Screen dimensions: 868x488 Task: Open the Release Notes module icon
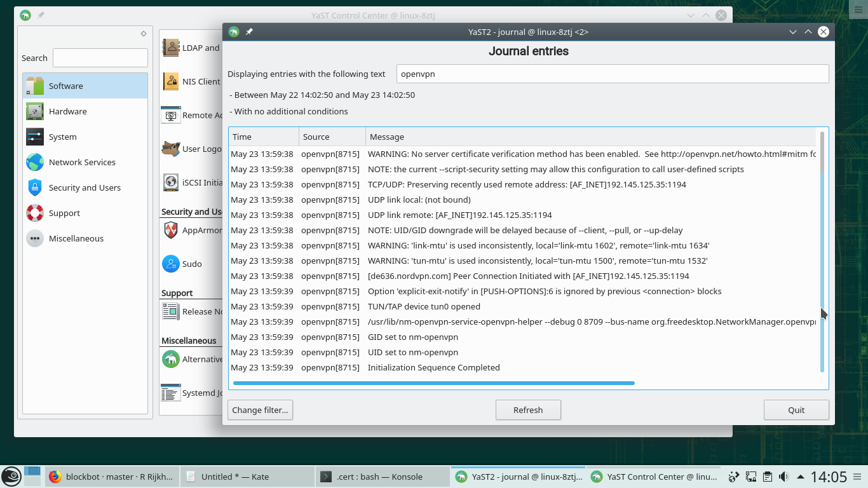tap(171, 311)
